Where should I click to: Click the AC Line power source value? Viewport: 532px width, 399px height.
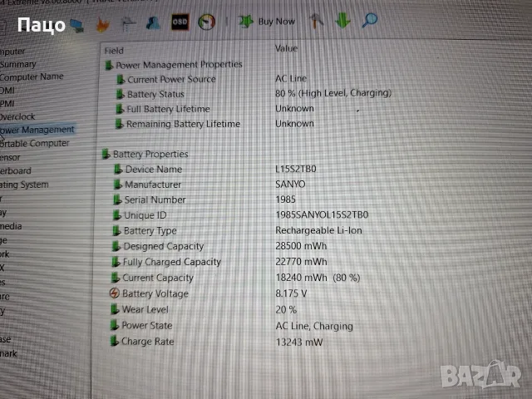coord(291,79)
